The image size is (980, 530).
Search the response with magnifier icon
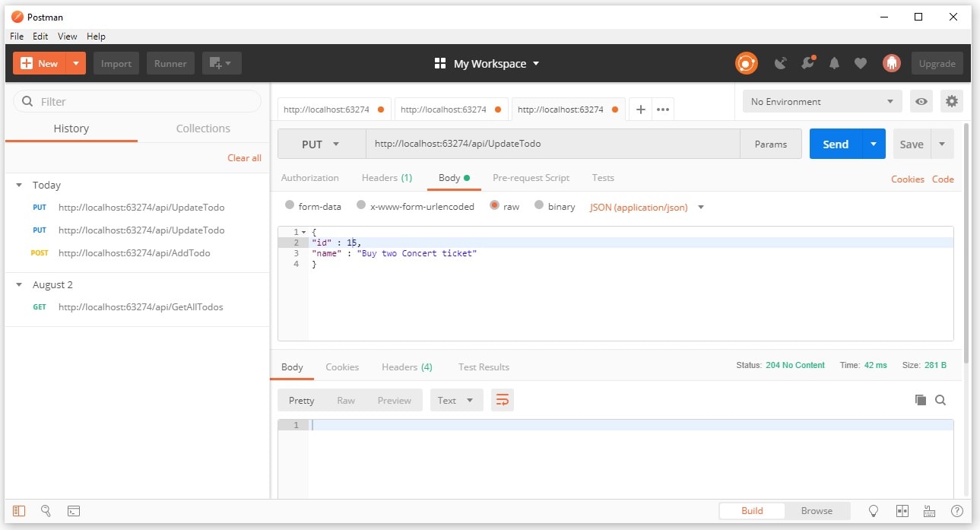(940, 400)
